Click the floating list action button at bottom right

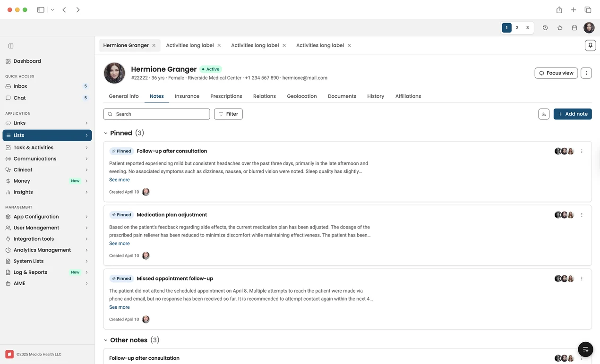coord(585,349)
